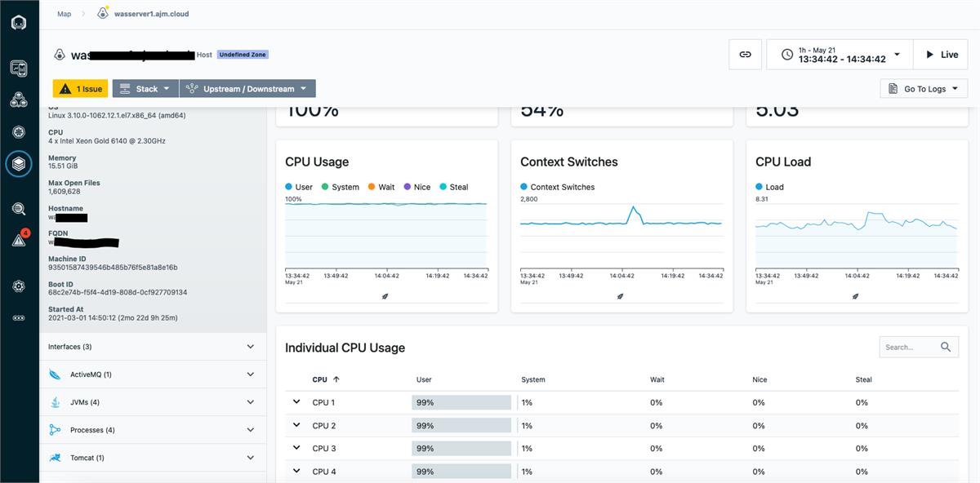Click the compass icon under the CPU Usage chart
This screenshot has height=483, width=980.
click(385, 296)
